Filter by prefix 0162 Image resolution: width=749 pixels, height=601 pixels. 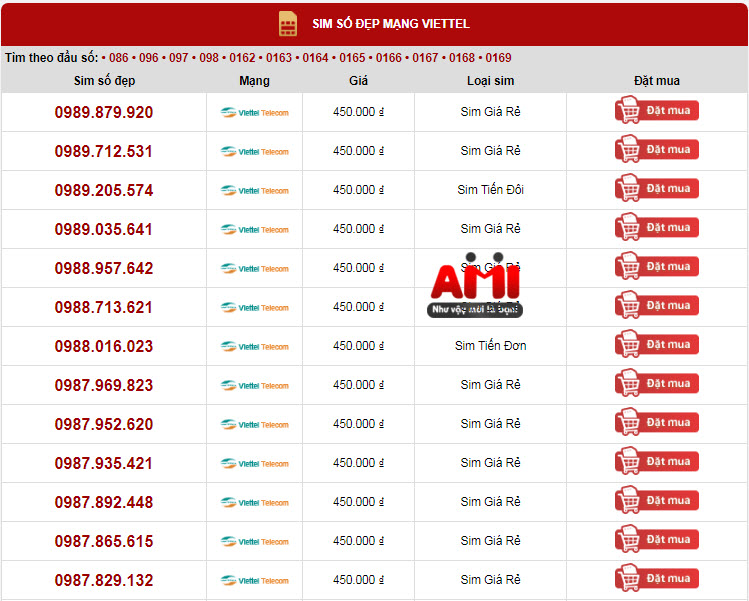coord(242,58)
